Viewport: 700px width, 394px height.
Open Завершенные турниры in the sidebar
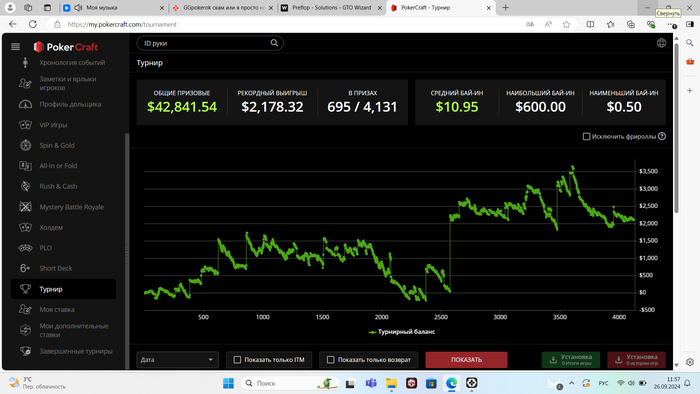tap(76, 351)
